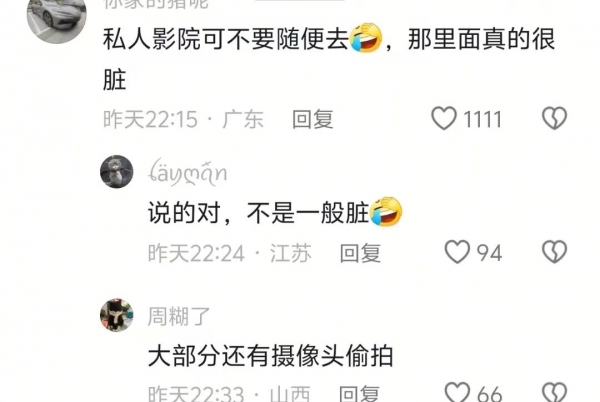
Task: Click the timestamp 昨天22:24 · 江苏
Action: 230,253
